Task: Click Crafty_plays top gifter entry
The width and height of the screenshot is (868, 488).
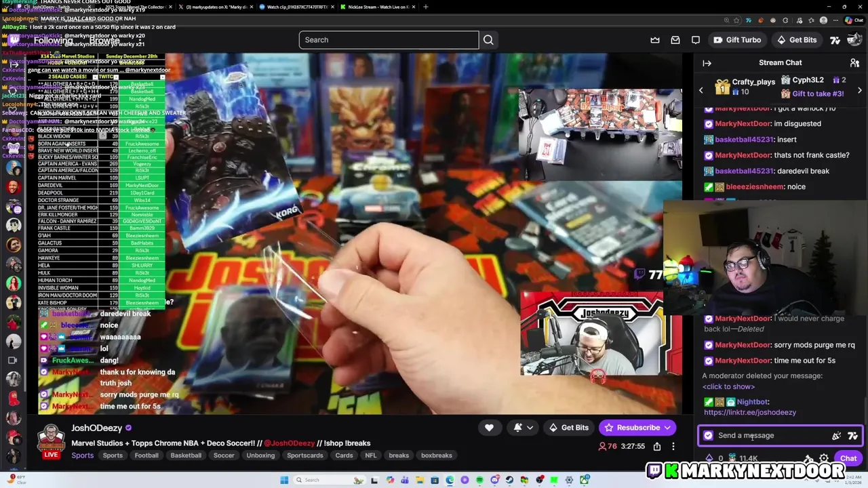Action: click(745, 86)
